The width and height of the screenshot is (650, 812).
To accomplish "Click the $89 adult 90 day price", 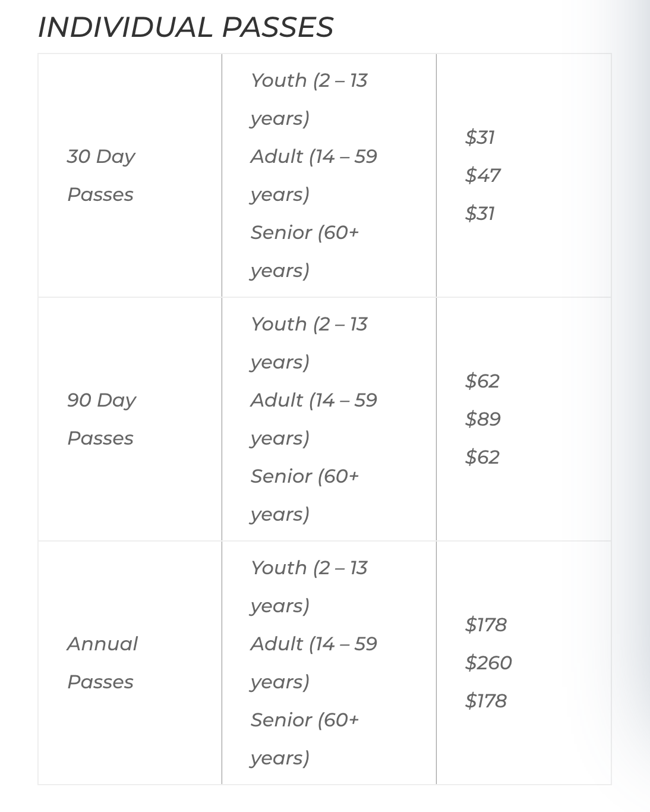I will (482, 419).
